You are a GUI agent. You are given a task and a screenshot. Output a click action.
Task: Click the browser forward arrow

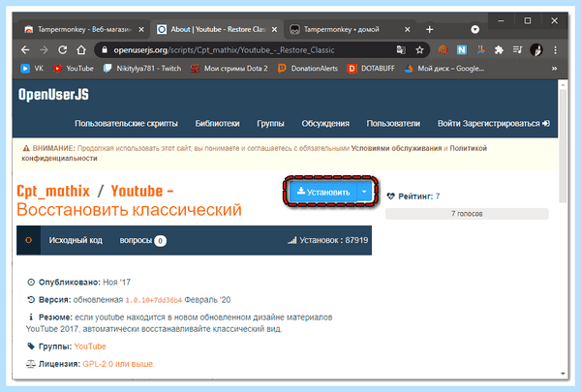pos(44,49)
